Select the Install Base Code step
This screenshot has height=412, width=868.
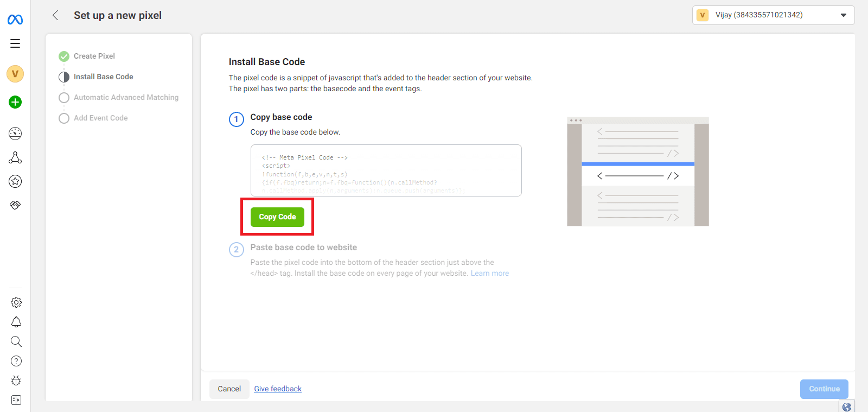[x=103, y=77]
